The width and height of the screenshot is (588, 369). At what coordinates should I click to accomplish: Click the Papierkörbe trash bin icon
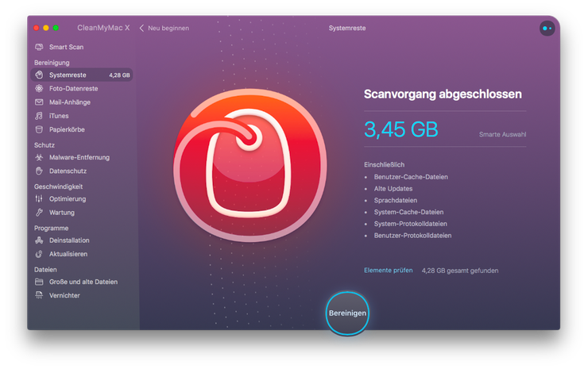(39, 129)
